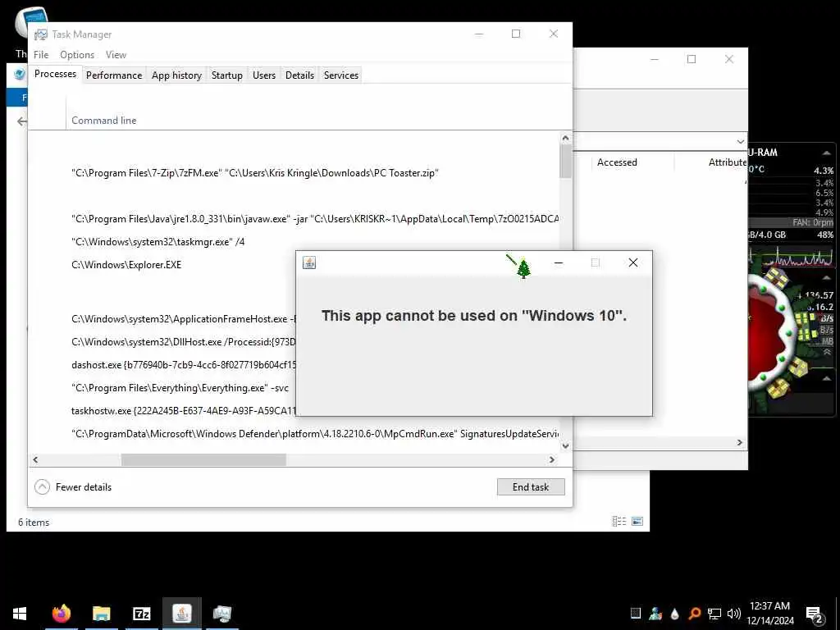Switch to Task Manager taskbar button

(221, 614)
